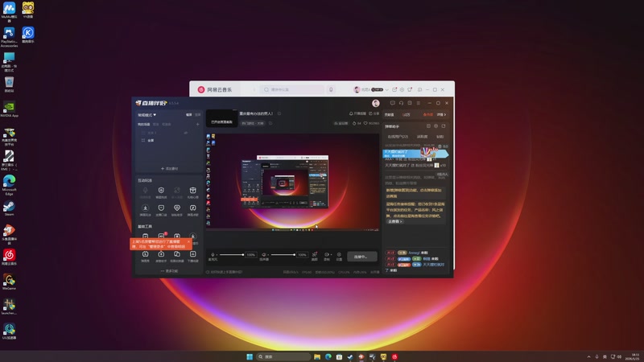The height and width of the screenshot is (362, 644).
Task: Click microphone icon in 网易云音乐 window
Action: point(331,89)
